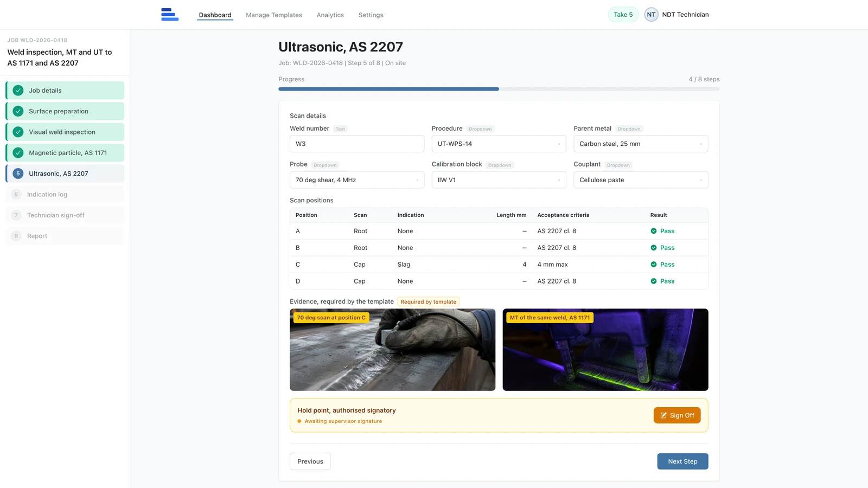
Task: Click step 5 number badge for Ultrasonic
Action: coord(18,174)
